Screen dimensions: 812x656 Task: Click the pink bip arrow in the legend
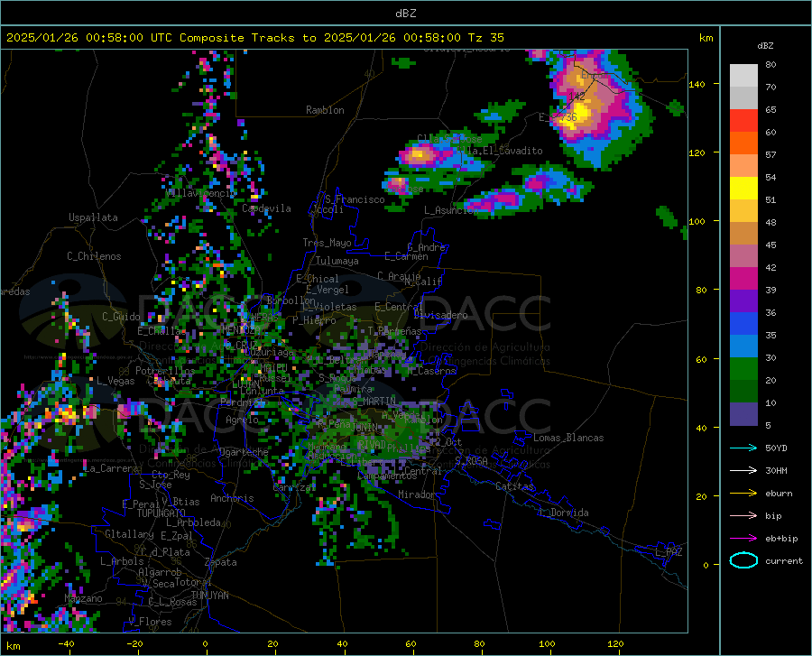pos(743,516)
